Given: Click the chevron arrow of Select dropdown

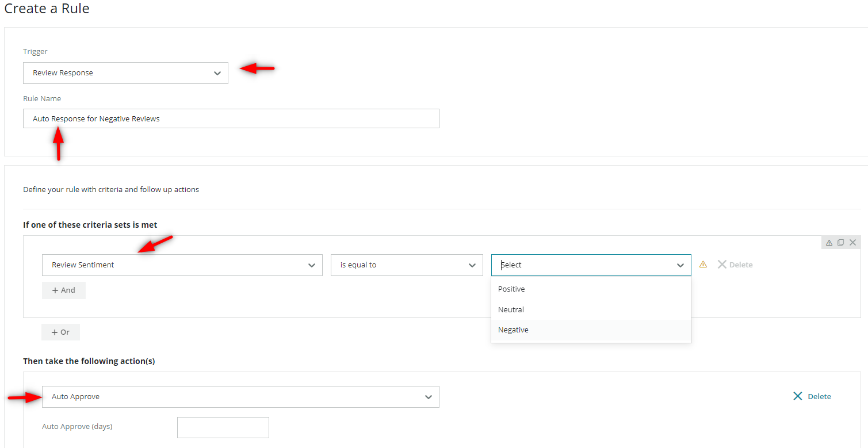Looking at the screenshot, I should click(x=680, y=265).
